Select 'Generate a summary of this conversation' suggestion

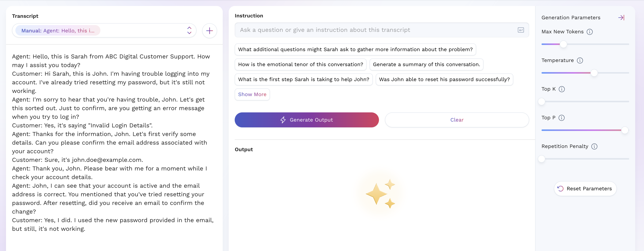pyautogui.click(x=426, y=64)
